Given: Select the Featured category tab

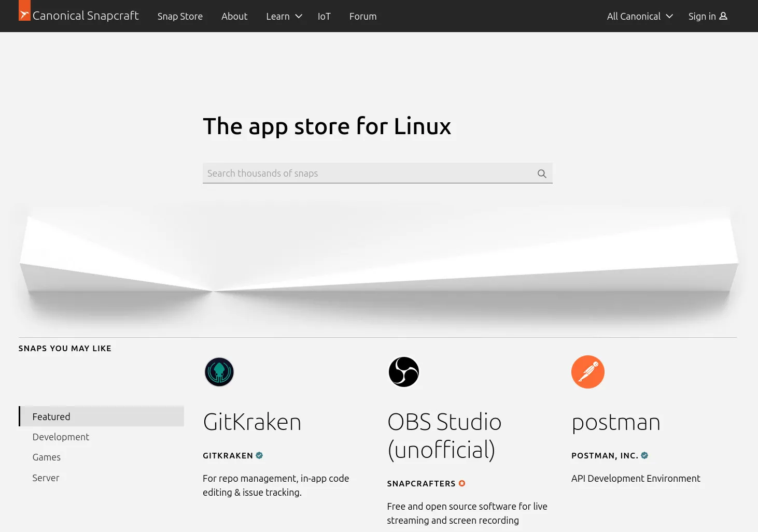Looking at the screenshot, I should point(51,416).
